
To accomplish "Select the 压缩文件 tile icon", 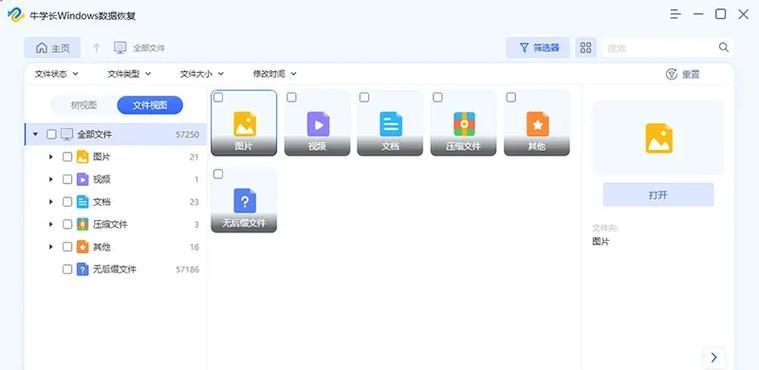I will pos(464,124).
